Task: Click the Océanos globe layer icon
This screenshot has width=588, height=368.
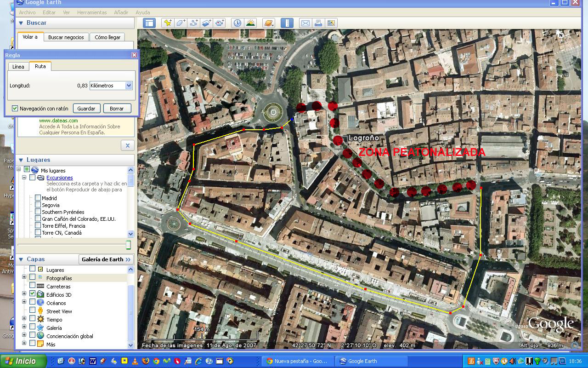Action: 40,303
